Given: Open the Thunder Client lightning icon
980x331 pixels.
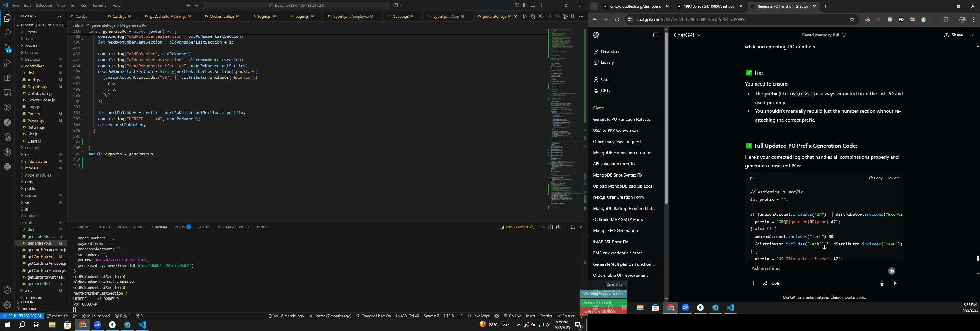Looking at the screenshot, I should pos(7,152).
